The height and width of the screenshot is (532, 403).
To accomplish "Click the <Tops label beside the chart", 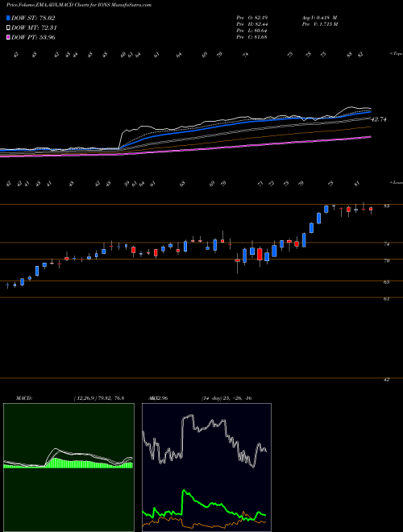I will (396, 54).
